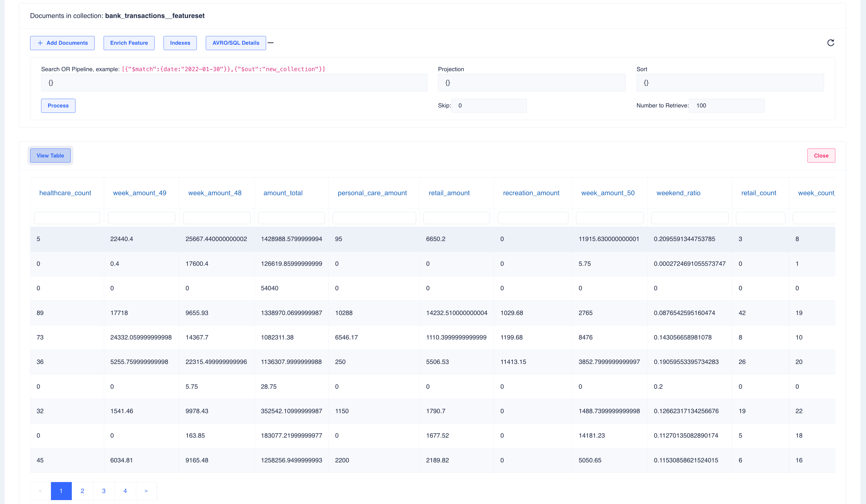The width and height of the screenshot is (866, 504).
Task: Run the Process button
Action: pos(58,106)
